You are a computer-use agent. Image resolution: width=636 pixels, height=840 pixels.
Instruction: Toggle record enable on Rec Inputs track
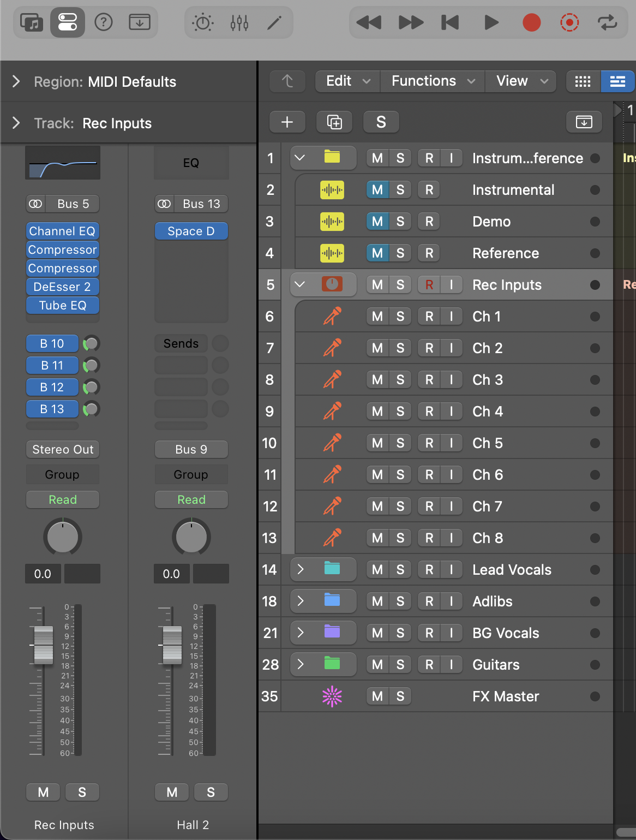pos(429,285)
